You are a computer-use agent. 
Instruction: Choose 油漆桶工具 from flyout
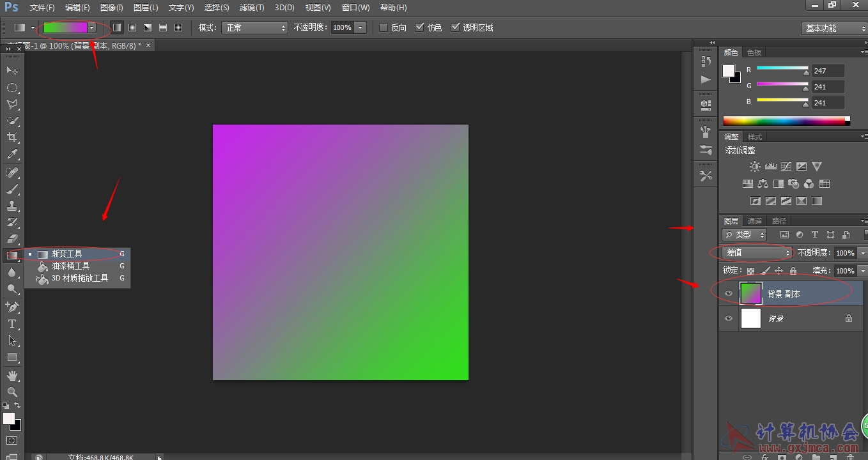[77, 266]
